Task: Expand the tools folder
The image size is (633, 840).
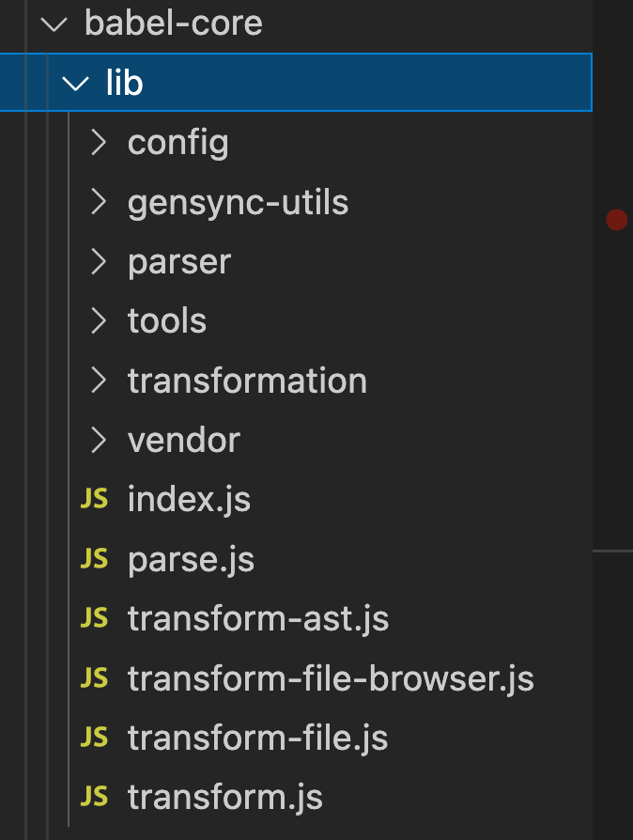Action: (x=166, y=321)
